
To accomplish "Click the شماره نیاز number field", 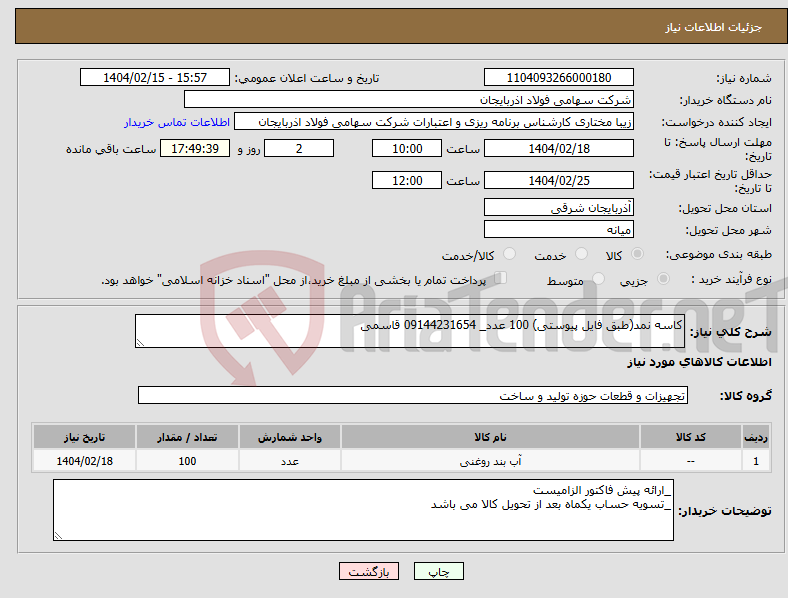I will click(559, 78).
